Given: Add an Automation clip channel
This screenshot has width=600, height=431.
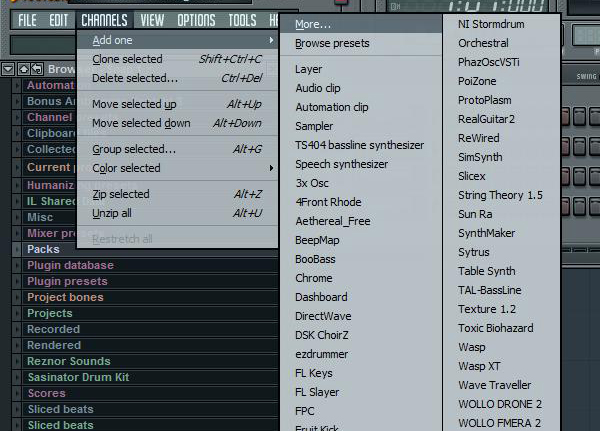Looking at the screenshot, I should (x=361, y=107).
